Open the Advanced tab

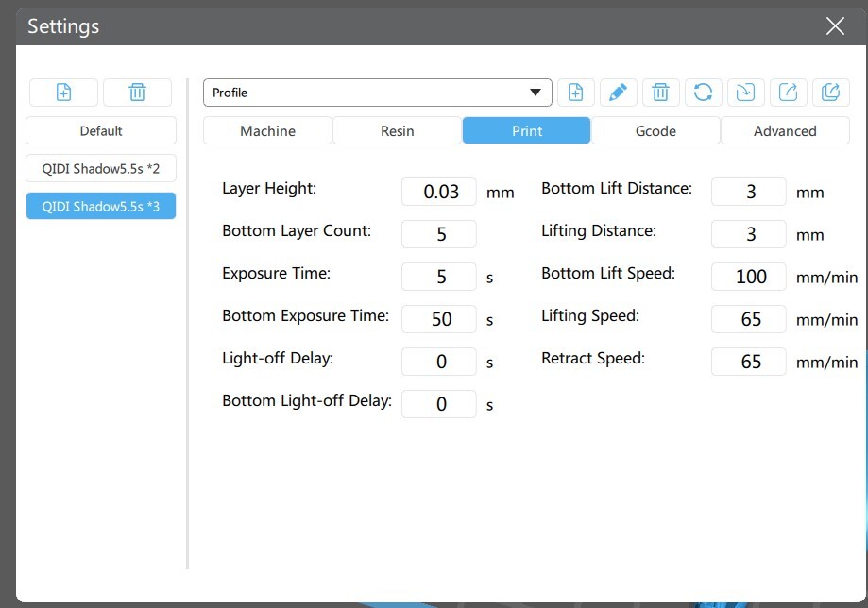point(785,130)
